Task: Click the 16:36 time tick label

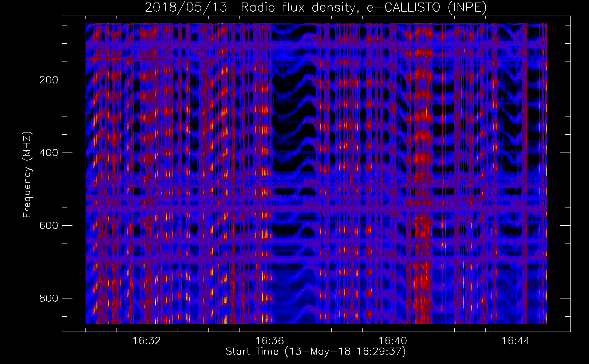Action: [270, 341]
